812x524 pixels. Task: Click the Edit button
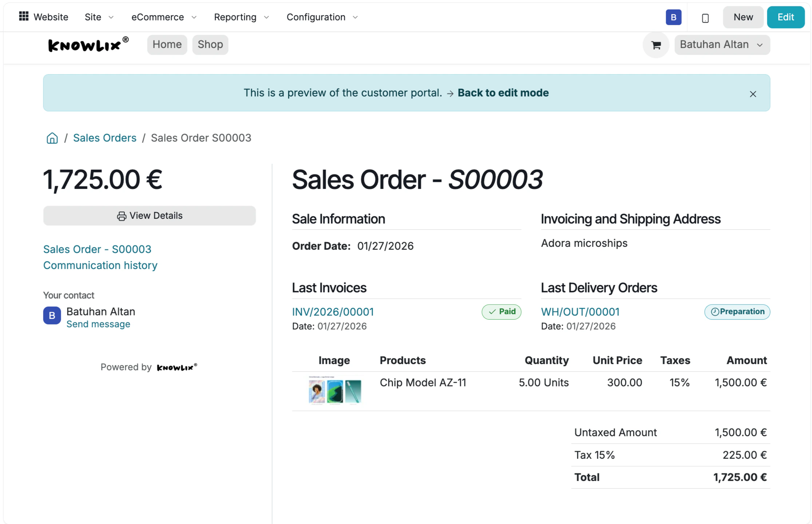785,17
